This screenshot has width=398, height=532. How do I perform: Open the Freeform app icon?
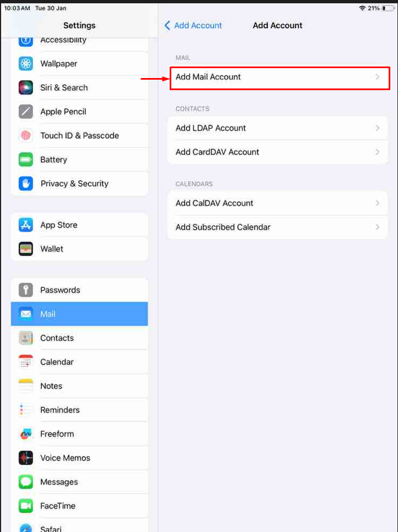26,434
